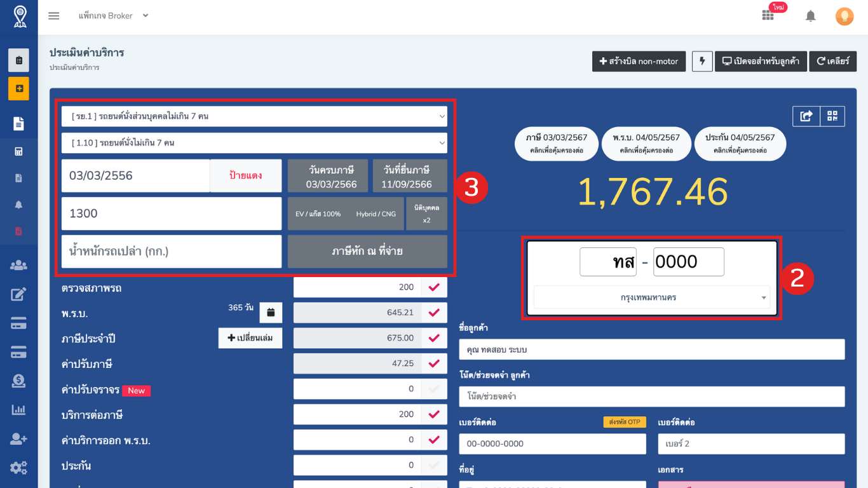Click the money bag icon in sidebar
This screenshot has width=868, height=488.
coord(18,381)
